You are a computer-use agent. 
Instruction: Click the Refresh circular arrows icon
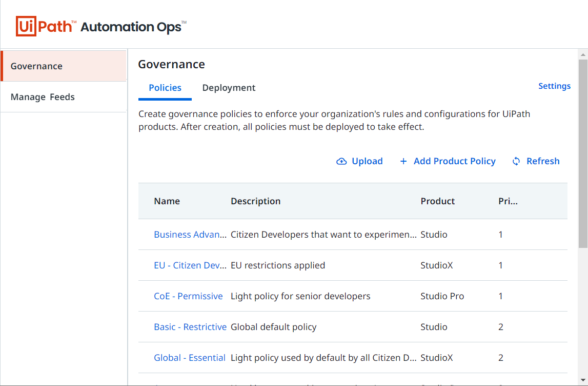(516, 161)
